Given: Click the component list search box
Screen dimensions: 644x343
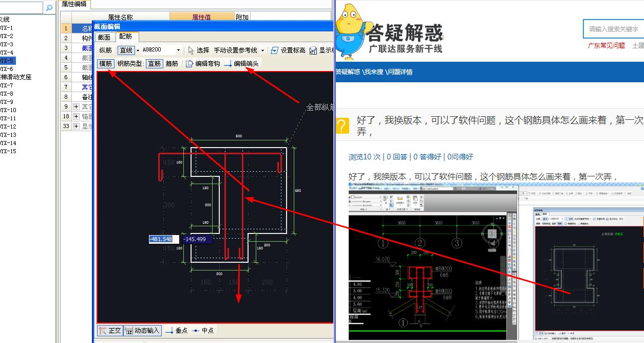Looking at the screenshot, I should pos(22,7).
